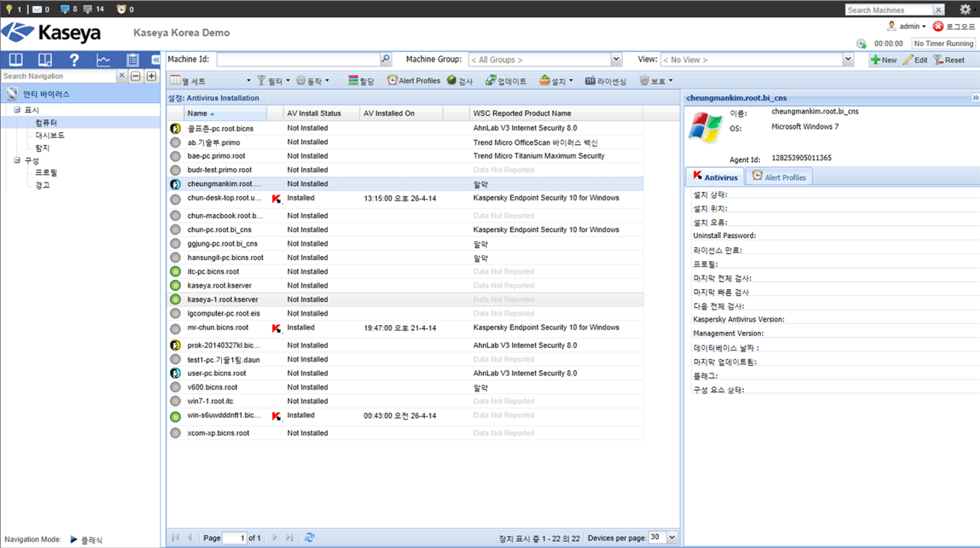This screenshot has height=548, width=980.
Task: Click the 할당 assign toolbar button
Action: tap(361, 80)
